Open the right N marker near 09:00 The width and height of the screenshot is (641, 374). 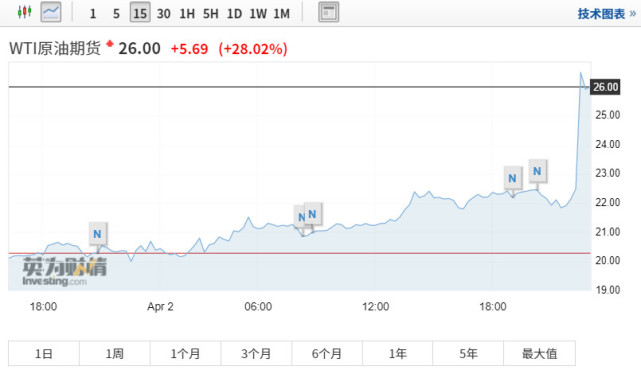(313, 214)
